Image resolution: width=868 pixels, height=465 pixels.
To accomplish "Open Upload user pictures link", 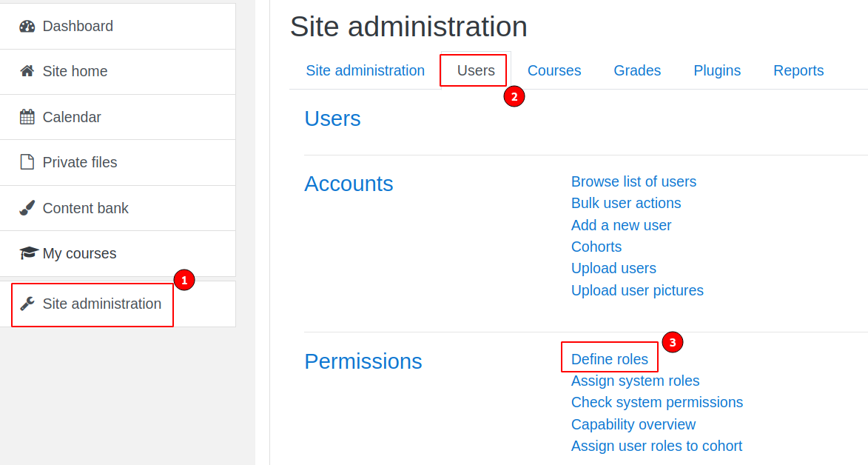I will [x=636, y=290].
